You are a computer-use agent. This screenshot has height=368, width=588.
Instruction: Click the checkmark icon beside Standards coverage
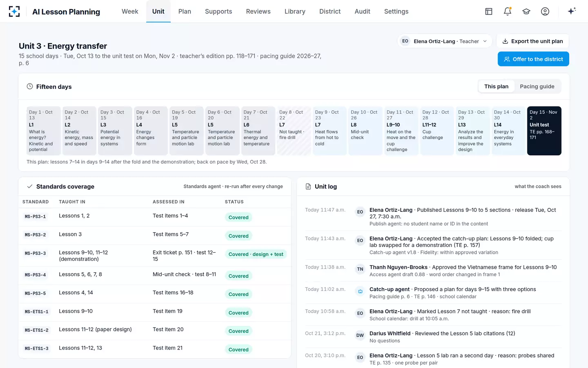30,186
